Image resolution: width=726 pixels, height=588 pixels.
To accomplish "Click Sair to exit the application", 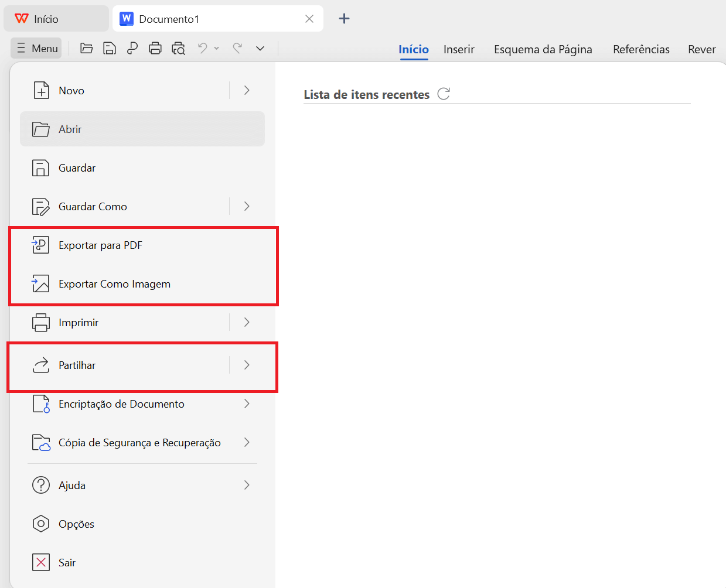I will 67,563.
